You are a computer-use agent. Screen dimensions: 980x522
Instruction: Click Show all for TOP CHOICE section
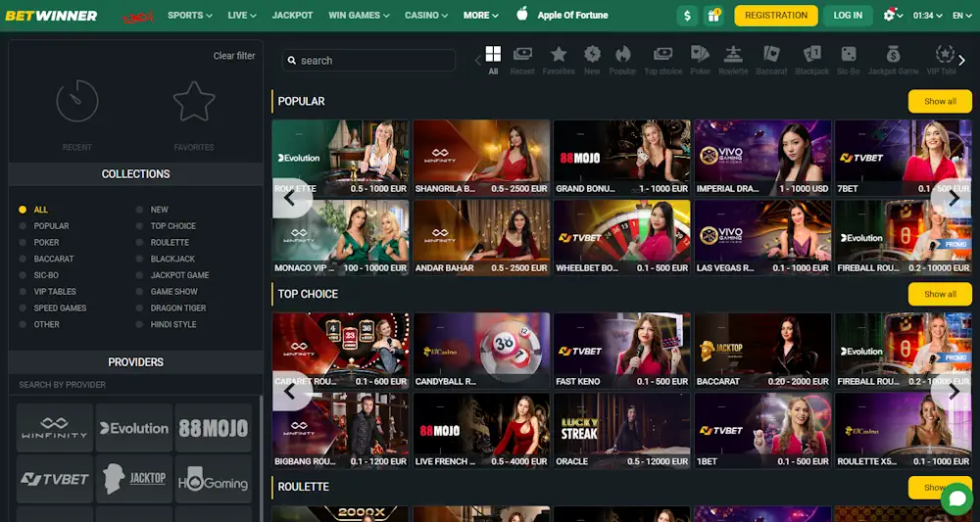coord(940,294)
